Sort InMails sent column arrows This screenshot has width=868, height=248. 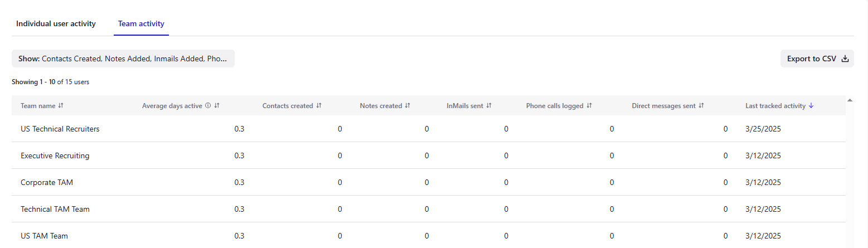click(489, 106)
